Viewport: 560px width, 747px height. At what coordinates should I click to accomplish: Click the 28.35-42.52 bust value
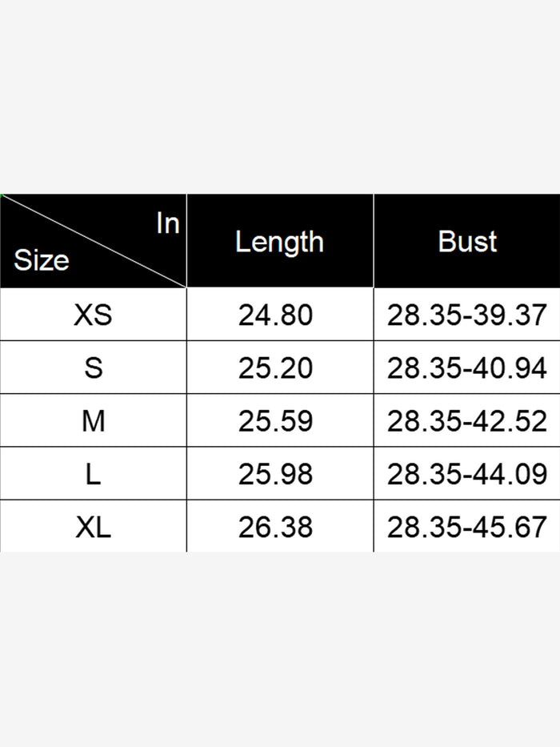click(x=467, y=420)
